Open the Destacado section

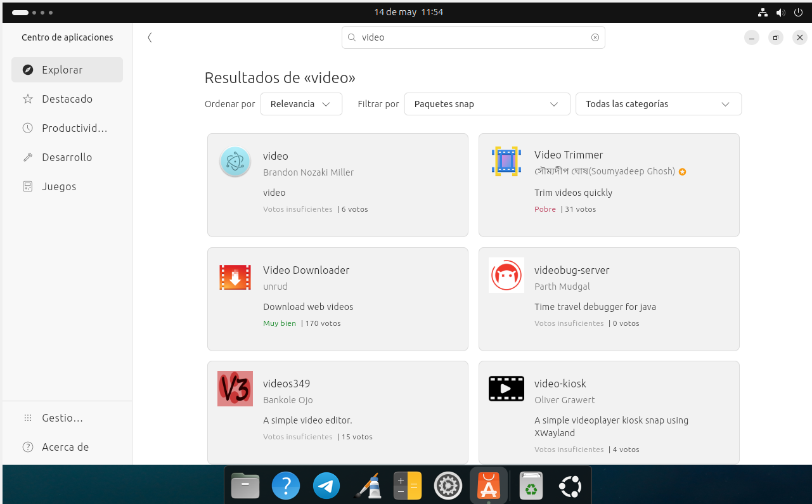click(x=67, y=99)
